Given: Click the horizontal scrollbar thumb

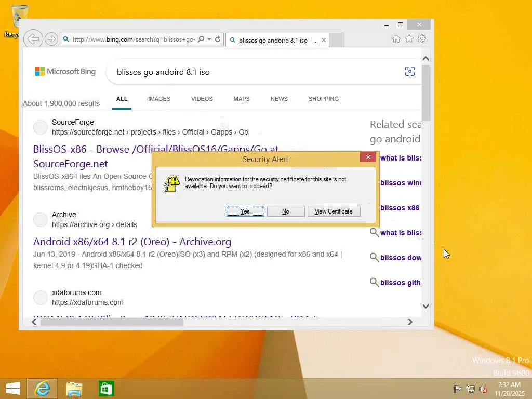Looking at the screenshot, I should click(x=112, y=322).
